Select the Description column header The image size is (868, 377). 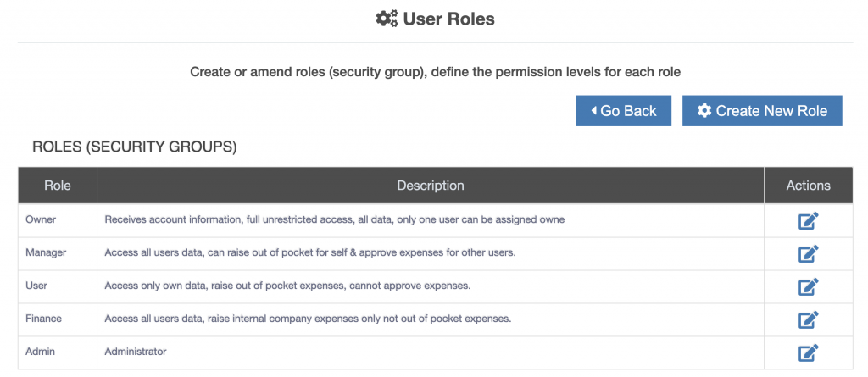click(x=430, y=186)
